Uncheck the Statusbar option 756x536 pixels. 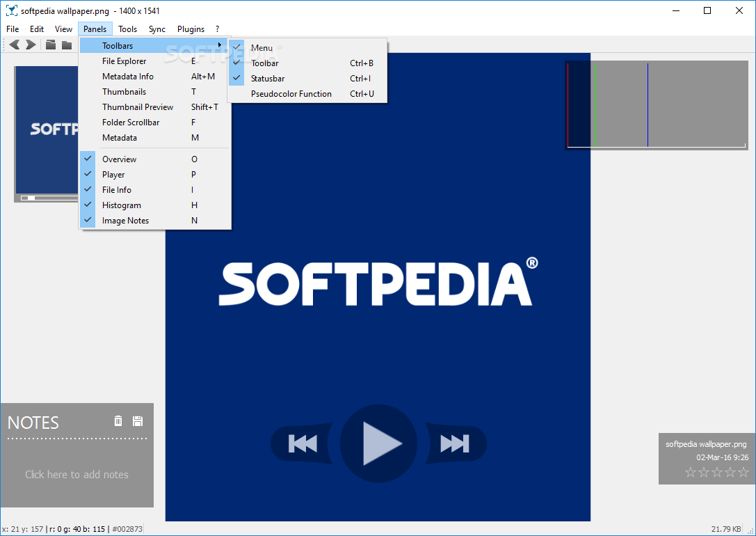tap(307, 79)
